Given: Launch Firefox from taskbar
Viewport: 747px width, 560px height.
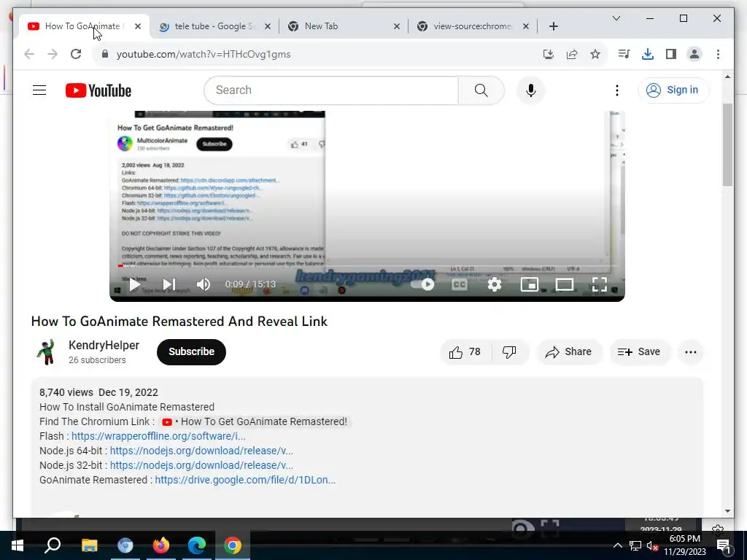Looking at the screenshot, I should [161, 545].
